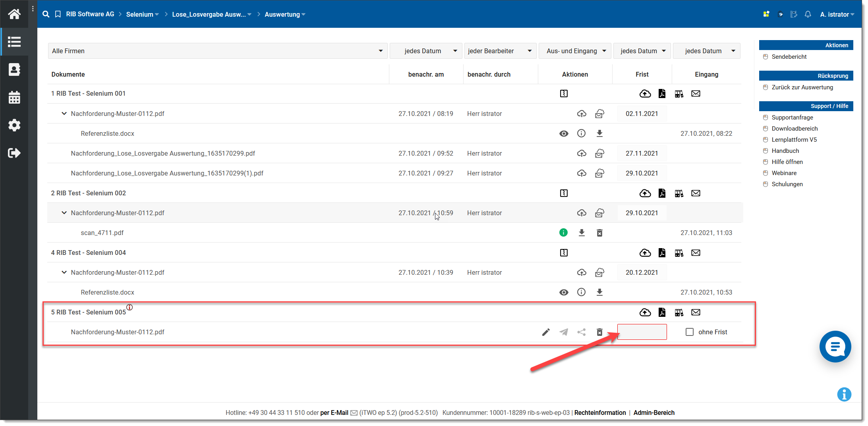
Task: Open the list view sidebar icon
Action: tap(14, 42)
